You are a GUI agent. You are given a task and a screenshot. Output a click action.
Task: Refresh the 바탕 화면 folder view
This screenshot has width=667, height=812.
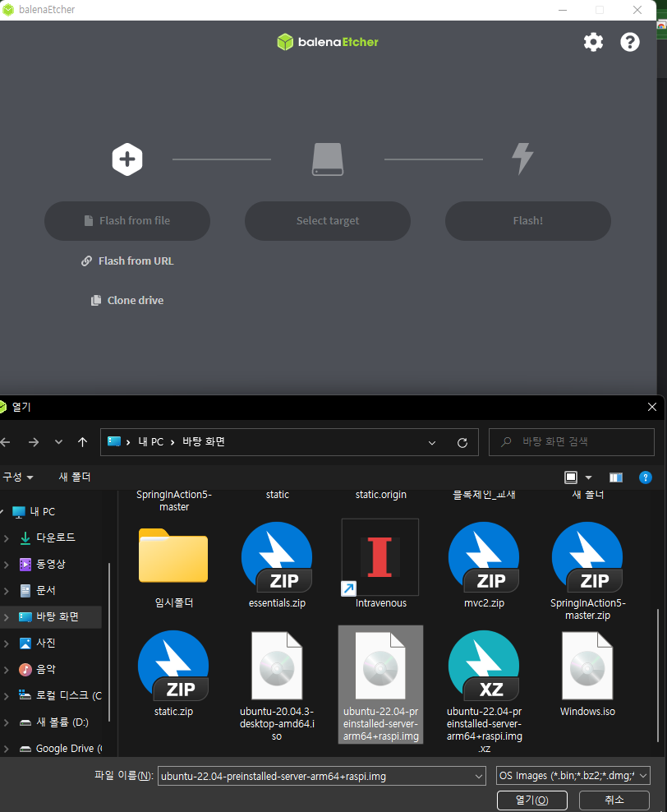(x=462, y=443)
